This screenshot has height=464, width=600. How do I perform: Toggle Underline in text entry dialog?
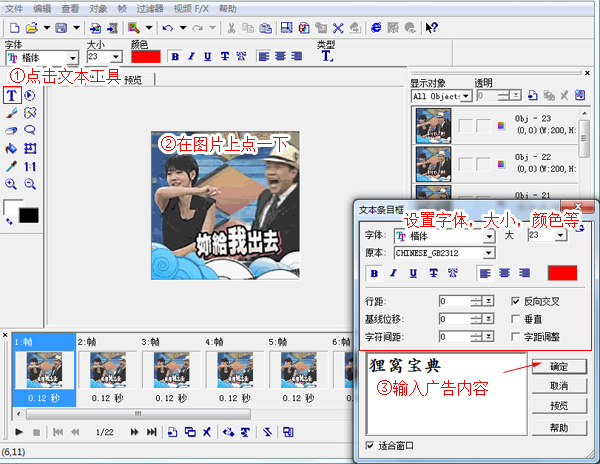coord(413,273)
